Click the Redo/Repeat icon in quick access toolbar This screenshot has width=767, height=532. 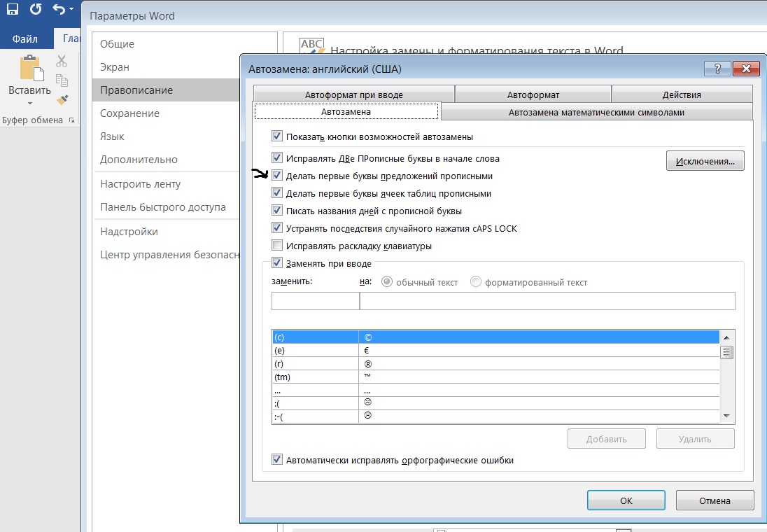click(x=36, y=9)
